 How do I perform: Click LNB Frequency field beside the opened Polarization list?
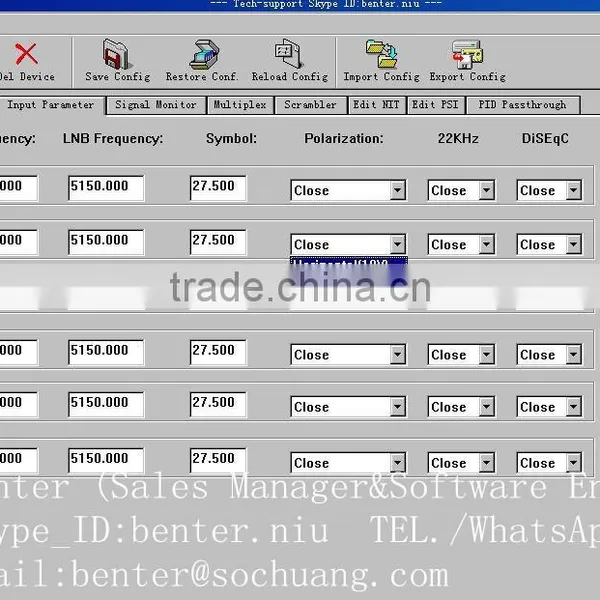pos(106,242)
